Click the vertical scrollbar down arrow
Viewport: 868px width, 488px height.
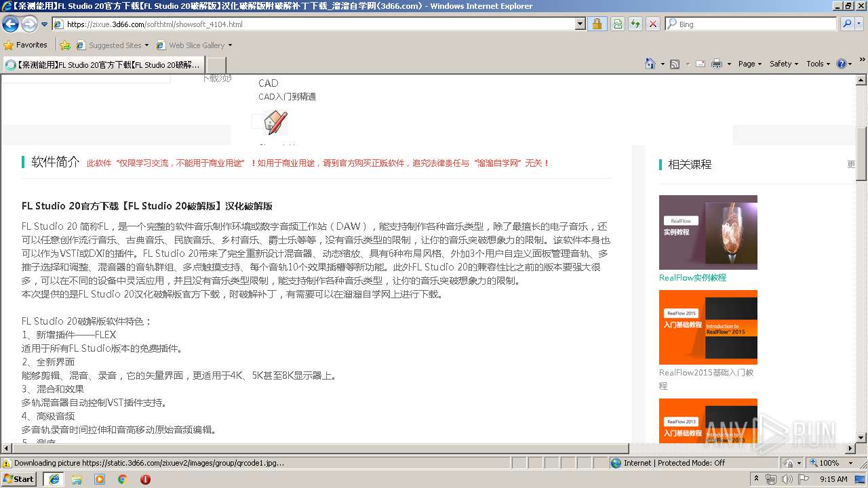tap(861, 438)
